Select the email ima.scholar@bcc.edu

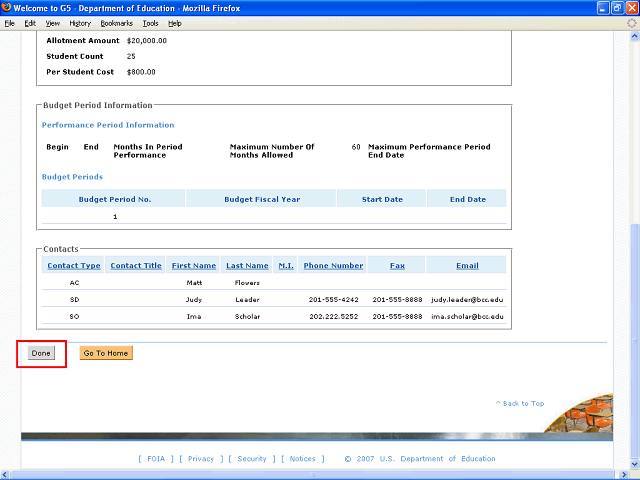pyautogui.click(x=467, y=316)
